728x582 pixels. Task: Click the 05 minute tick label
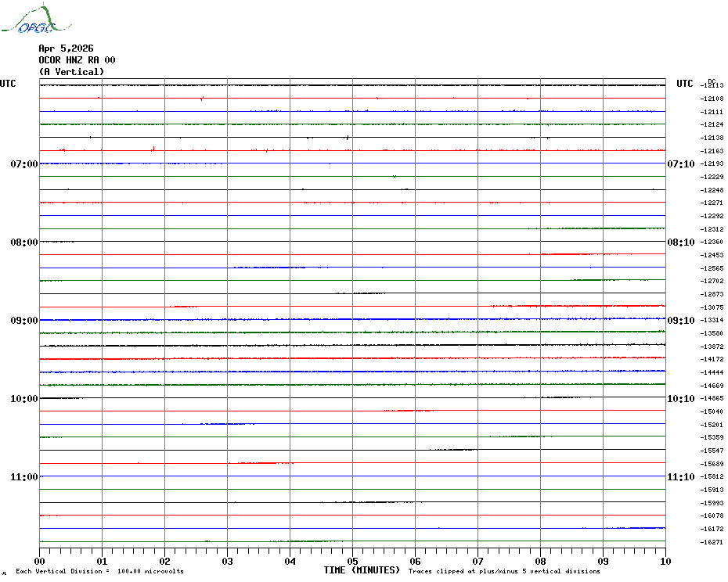pos(352,561)
